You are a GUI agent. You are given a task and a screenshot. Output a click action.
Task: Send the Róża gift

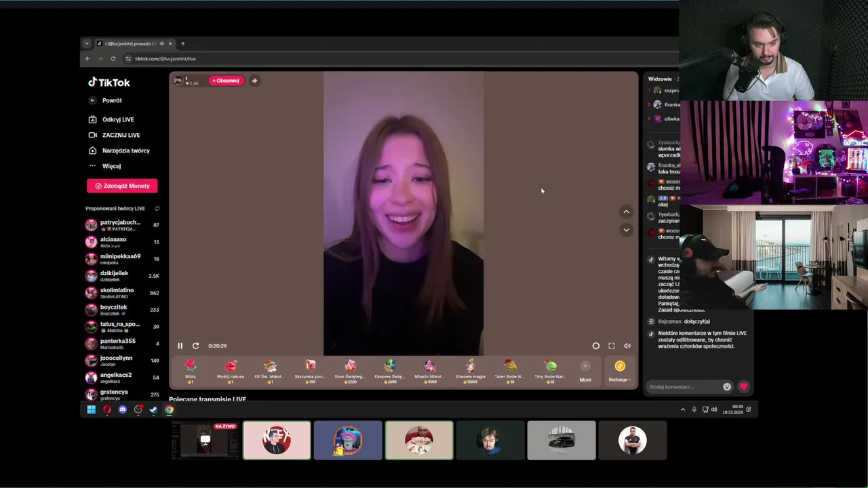coord(191,371)
